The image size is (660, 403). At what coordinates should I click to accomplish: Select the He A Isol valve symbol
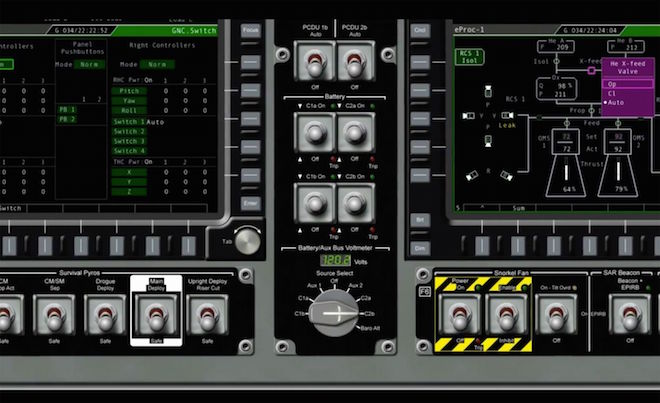click(556, 61)
